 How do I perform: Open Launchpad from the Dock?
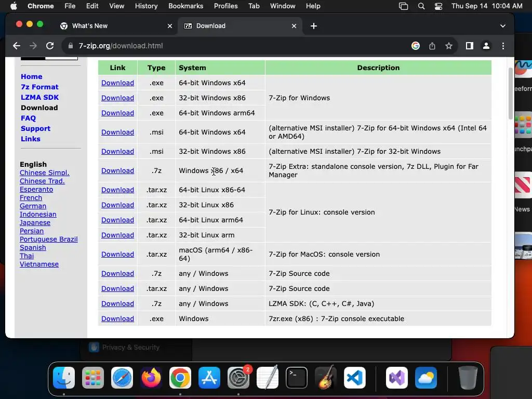[x=93, y=378]
